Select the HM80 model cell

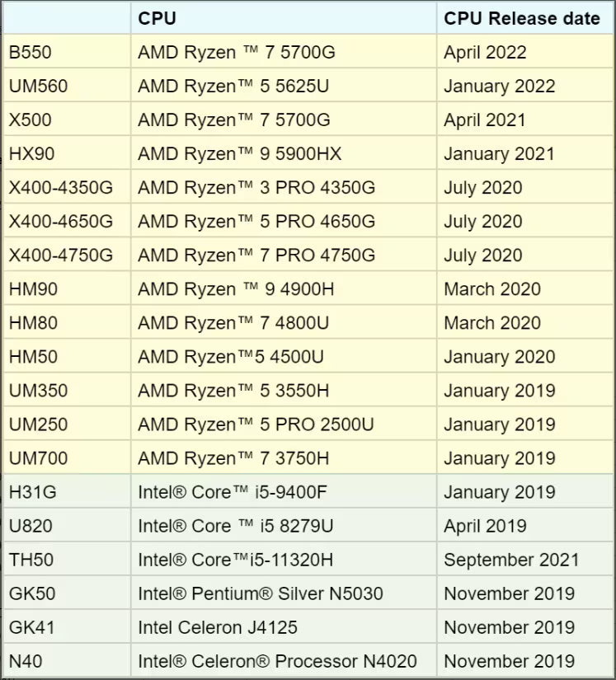pyautogui.click(x=33, y=323)
